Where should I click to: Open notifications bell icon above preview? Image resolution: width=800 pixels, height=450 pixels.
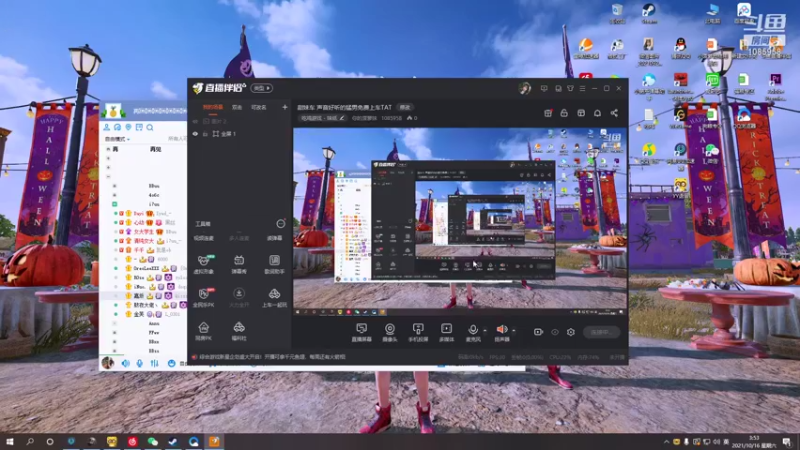597,113
